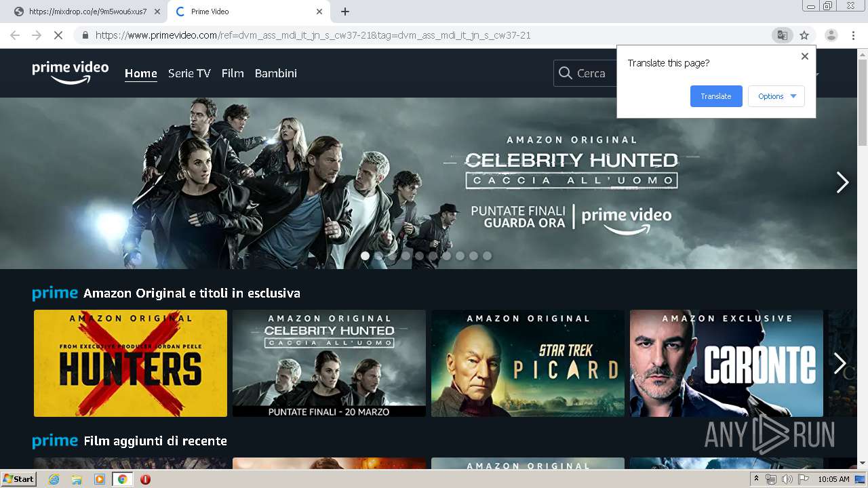
Task: Select the seventh carousel dot
Action: pos(446,256)
